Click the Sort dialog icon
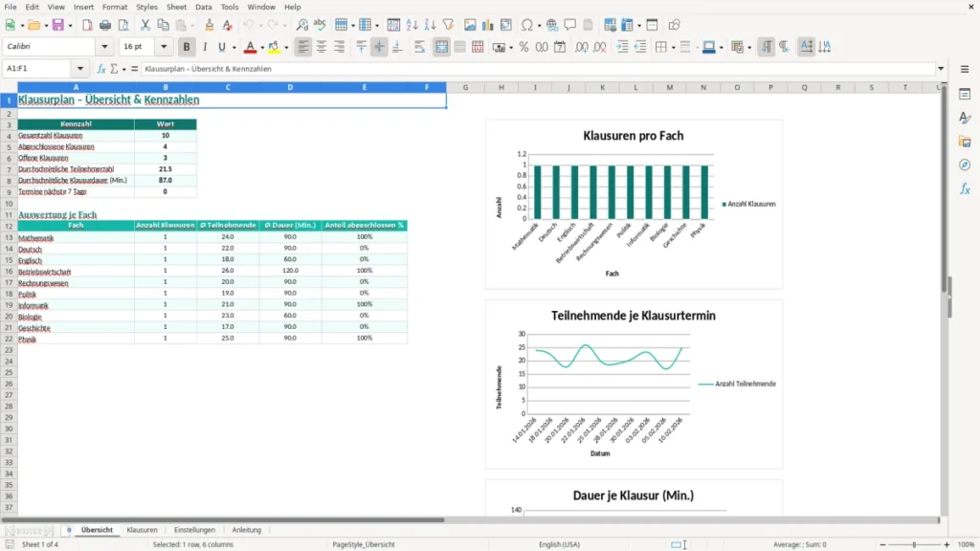Image resolution: width=980 pixels, height=551 pixels. tap(393, 25)
